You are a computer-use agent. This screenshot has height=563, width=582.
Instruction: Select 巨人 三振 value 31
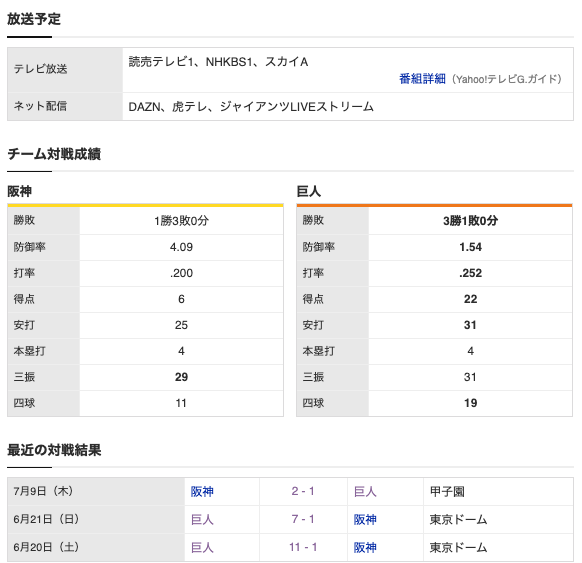coord(471,377)
